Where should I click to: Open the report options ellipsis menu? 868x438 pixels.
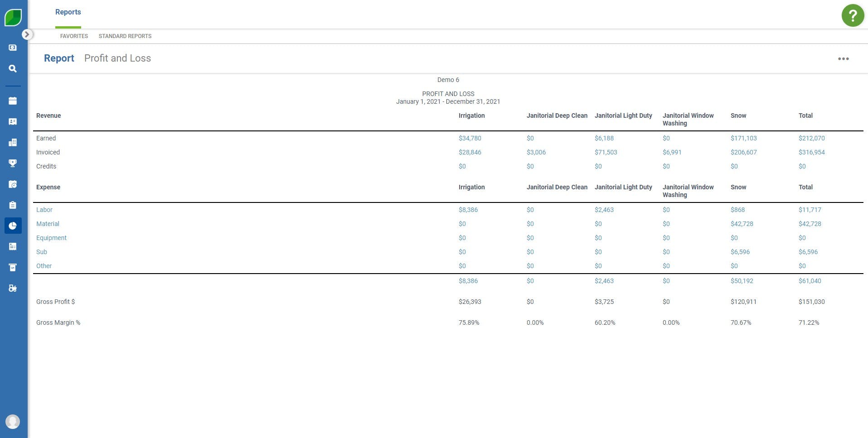coord(844,58)
